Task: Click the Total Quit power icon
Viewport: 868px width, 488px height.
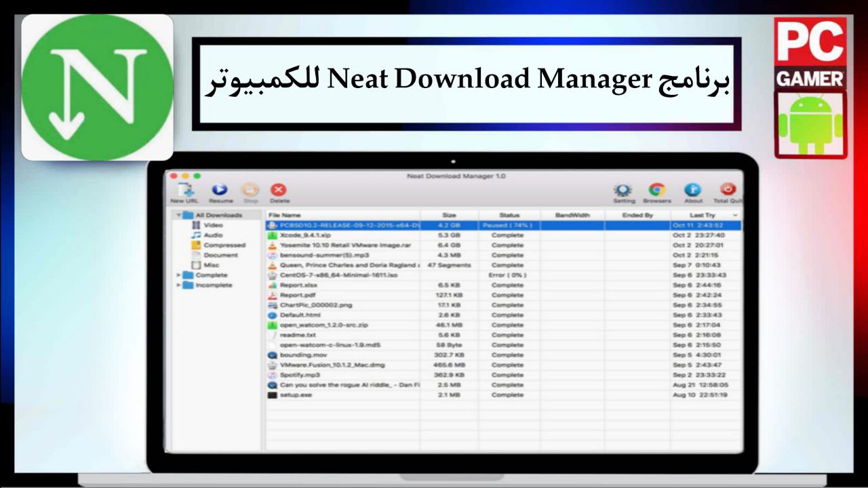Action: [728, 190]
